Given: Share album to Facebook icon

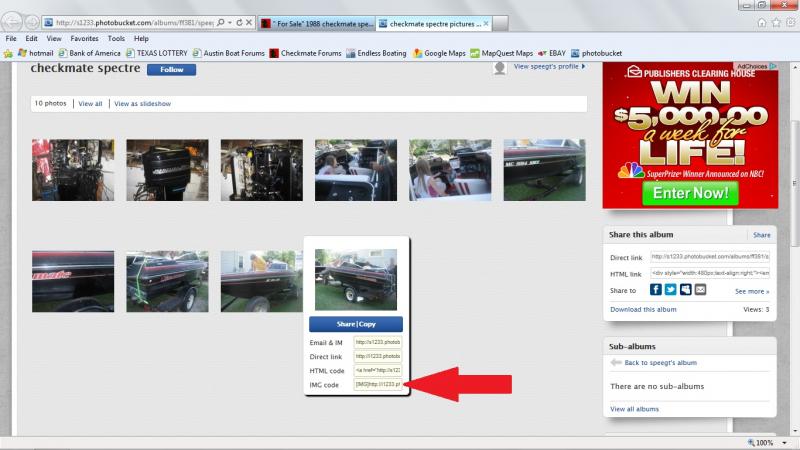Looking at the screenshot, I should point(656,290).
